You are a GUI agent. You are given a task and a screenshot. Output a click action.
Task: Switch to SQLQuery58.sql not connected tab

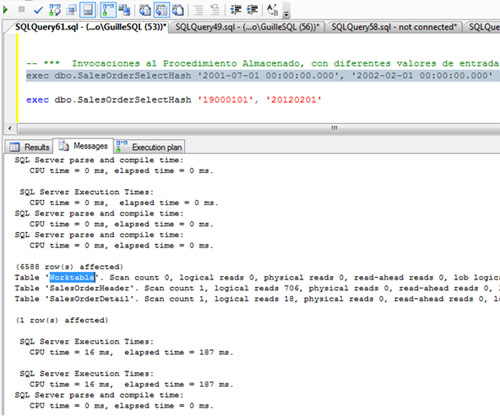click(x=394, y=27)
